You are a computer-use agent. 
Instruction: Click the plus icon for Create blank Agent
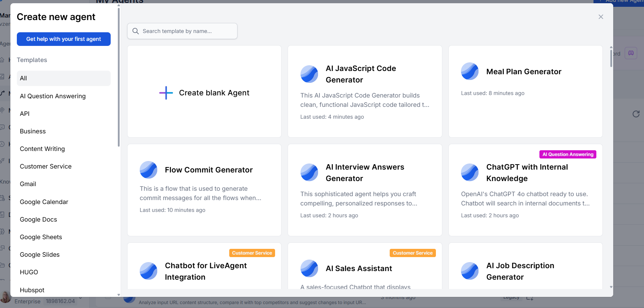[166, 93]
